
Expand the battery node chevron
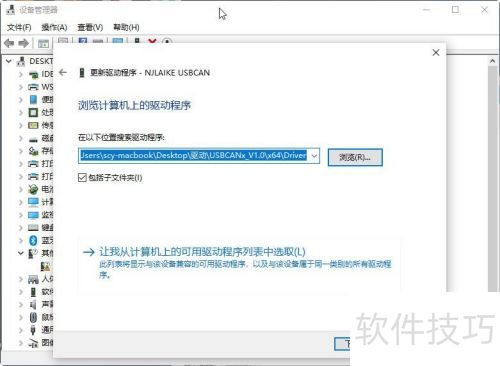coord(21,189)
